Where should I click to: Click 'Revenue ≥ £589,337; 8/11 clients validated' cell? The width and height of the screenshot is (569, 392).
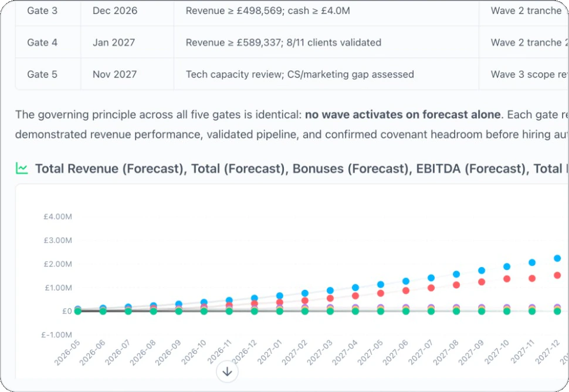326,42
